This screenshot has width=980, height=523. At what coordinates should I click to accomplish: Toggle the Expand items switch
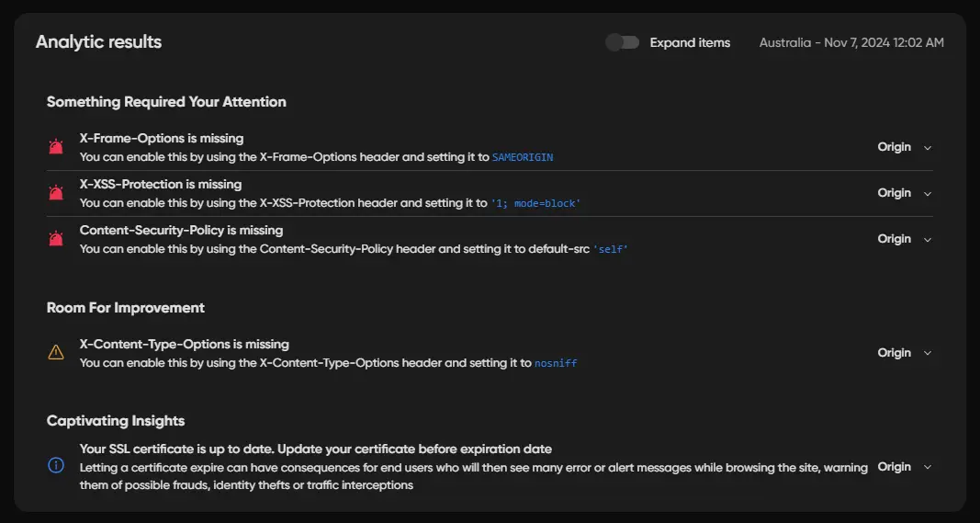623,42
